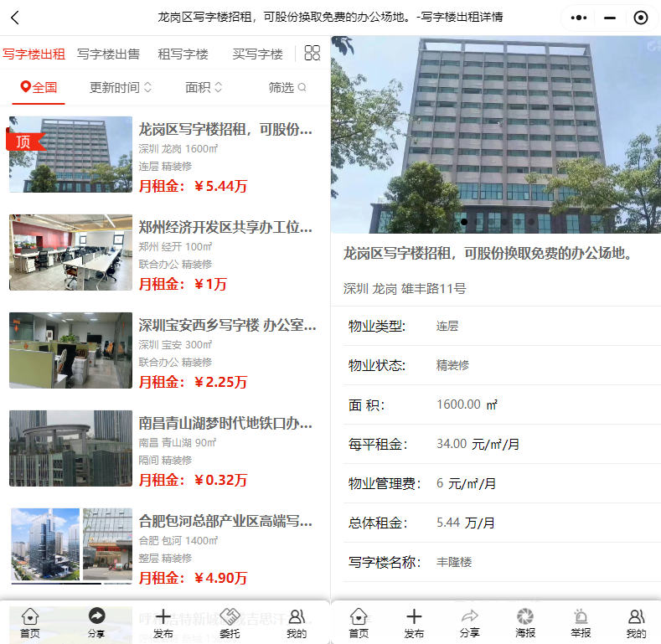
Task: Click the mini program three-dots menu
Action: (x=579, y=18)
